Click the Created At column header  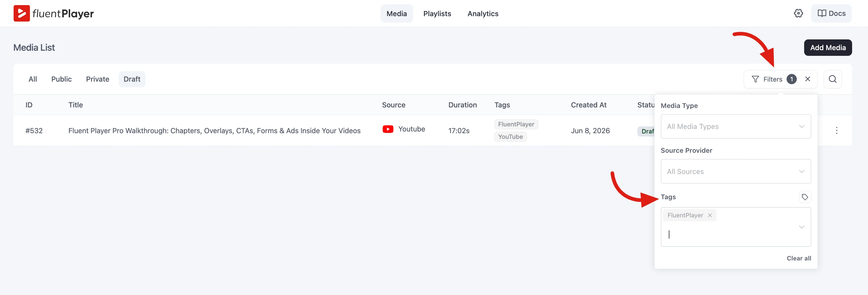pos(588,105)
